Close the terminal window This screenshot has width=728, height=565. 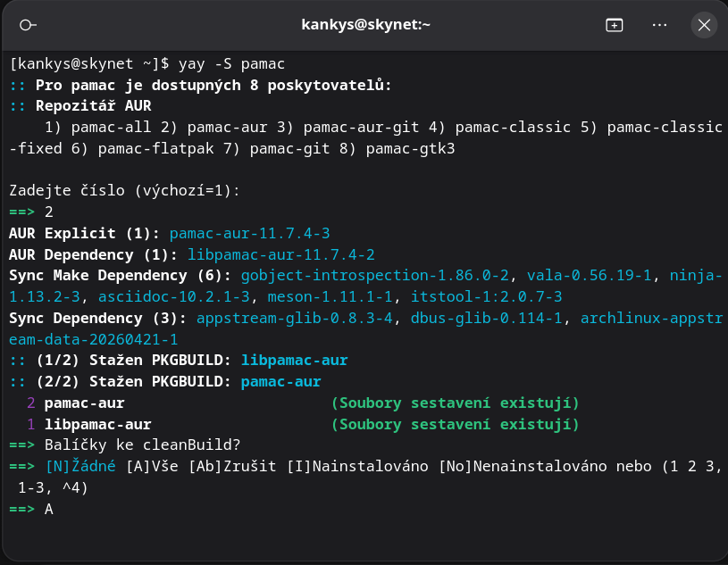[x=704, y=25]
